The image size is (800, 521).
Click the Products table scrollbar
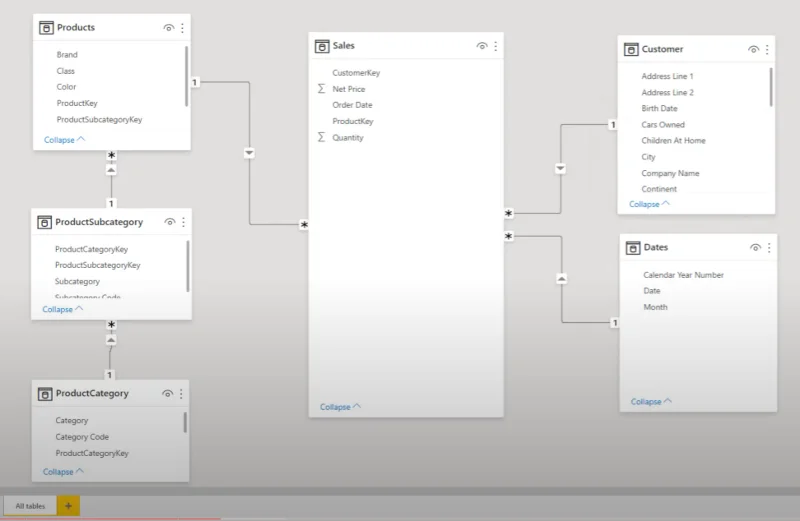coord(186,77)
